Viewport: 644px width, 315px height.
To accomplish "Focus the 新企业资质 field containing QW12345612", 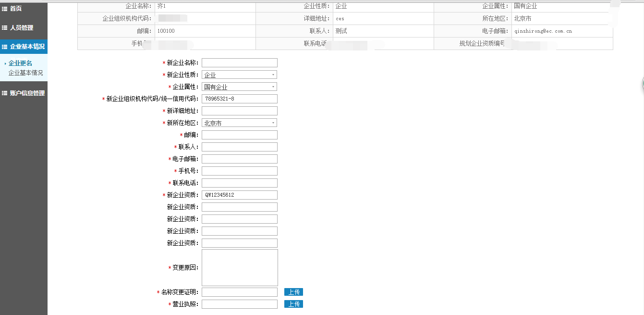I will [239, 195].
